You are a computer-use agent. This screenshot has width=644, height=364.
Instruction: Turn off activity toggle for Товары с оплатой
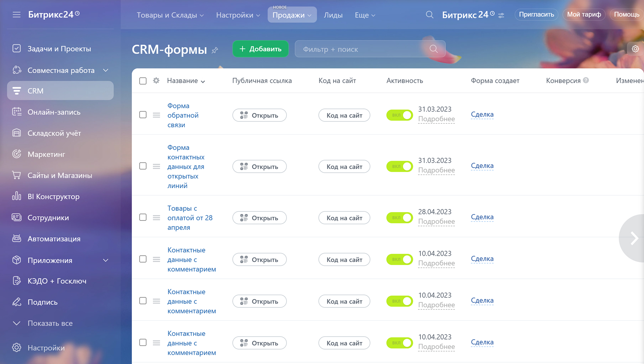(399, 218)
